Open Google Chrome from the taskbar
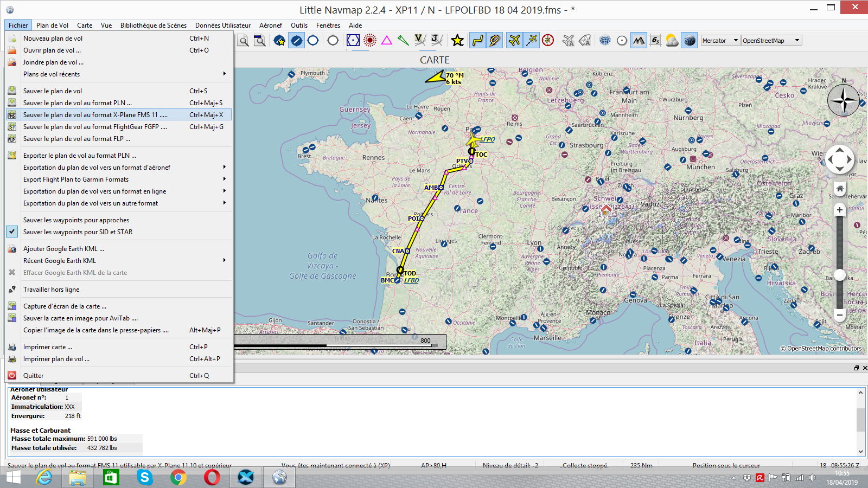Viewport: 868px width, 488px height. (x=178, y=477)
